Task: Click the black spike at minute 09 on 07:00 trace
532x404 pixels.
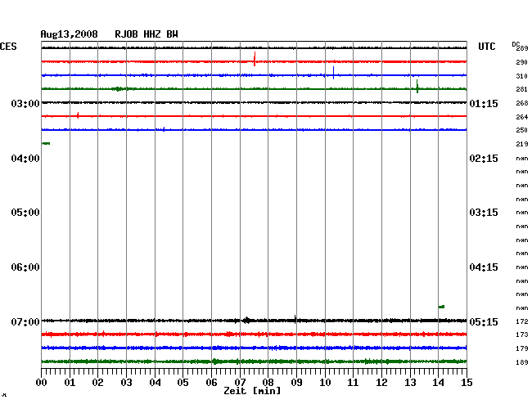Action: [295, 319]
